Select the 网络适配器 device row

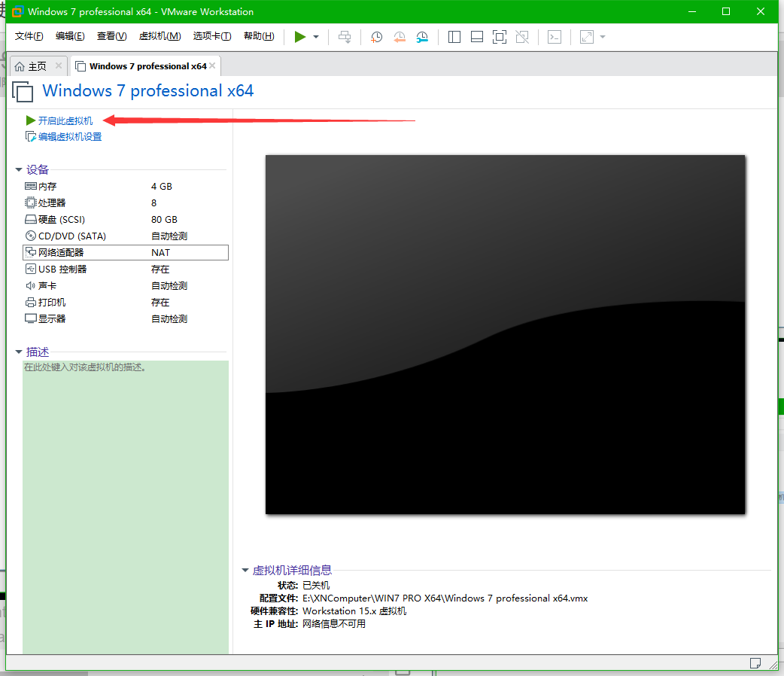coord(126,253)
